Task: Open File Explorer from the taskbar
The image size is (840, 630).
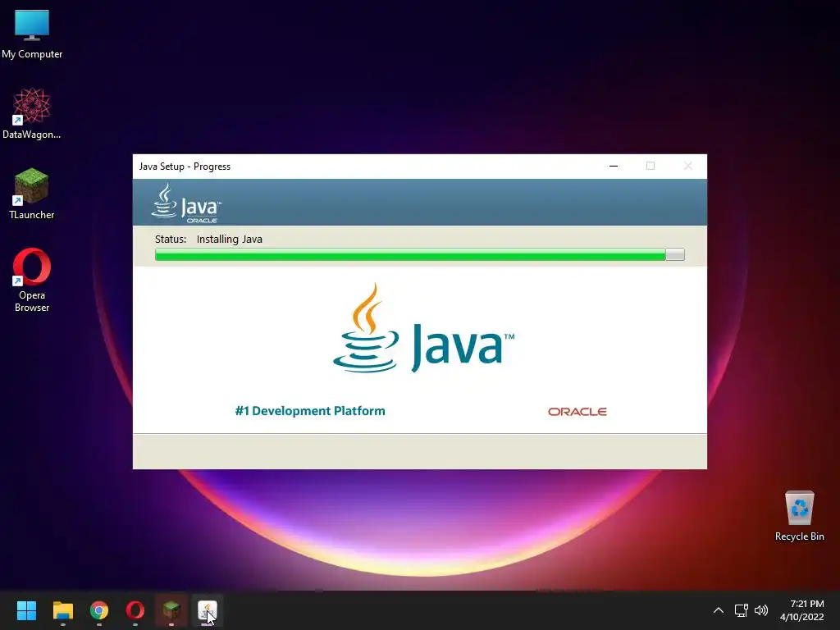Action: (x=62, y=610)
